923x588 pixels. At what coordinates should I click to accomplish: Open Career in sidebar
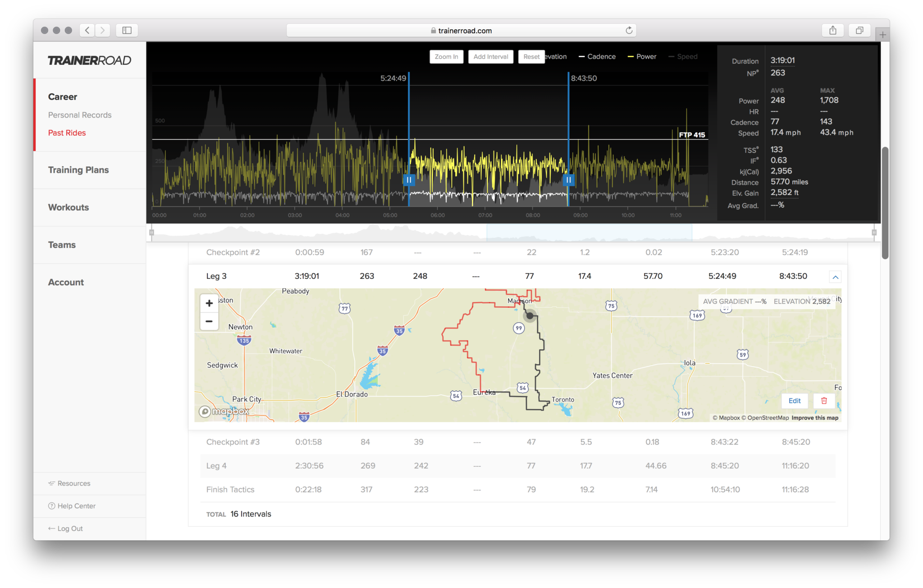tap(63, 96)
